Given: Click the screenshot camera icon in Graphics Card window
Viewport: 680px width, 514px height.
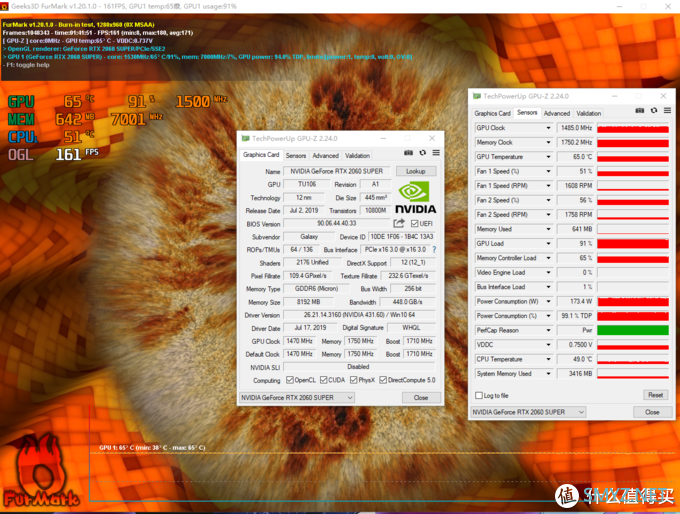Looking at the screenshot, I should click(408, 153).
